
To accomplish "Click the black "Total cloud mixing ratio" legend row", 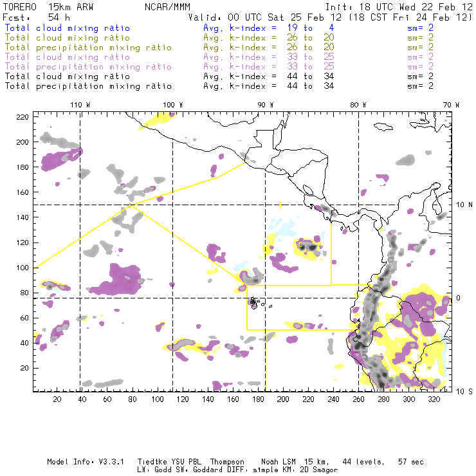I will point(68,76).
